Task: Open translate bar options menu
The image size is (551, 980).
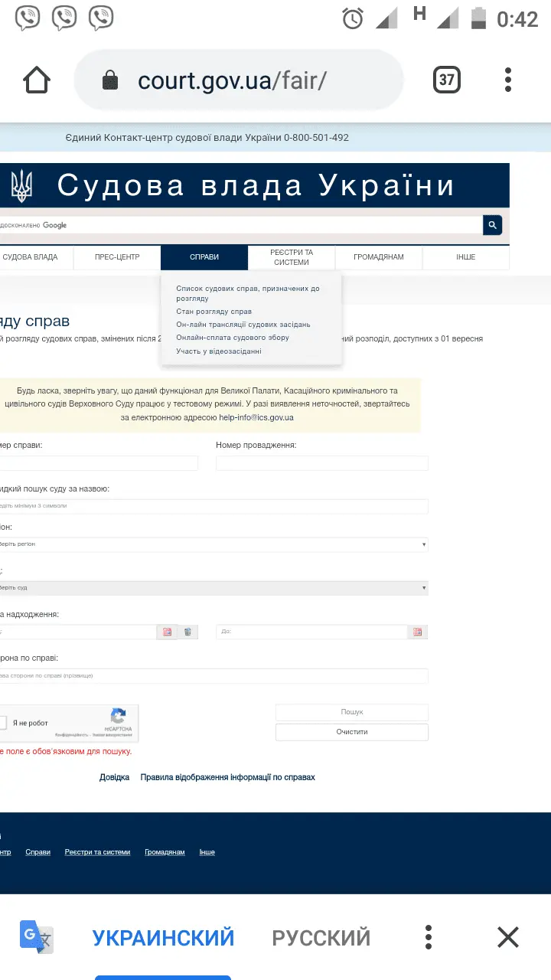Action: (x=429, y=937)
